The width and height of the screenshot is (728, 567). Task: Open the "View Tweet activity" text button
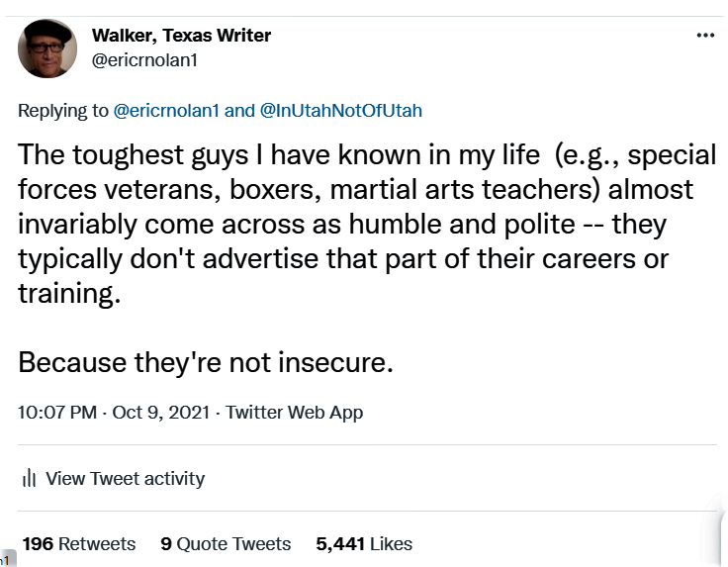pyautogui.click(x=125, y=479)
